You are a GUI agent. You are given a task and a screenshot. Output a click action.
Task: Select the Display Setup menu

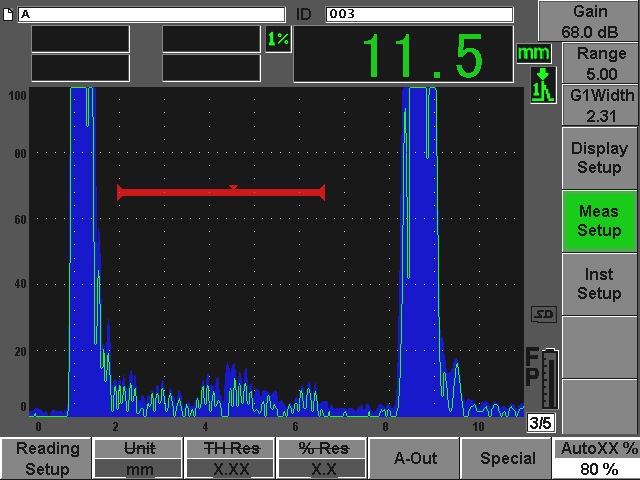[x=598, y=158]
